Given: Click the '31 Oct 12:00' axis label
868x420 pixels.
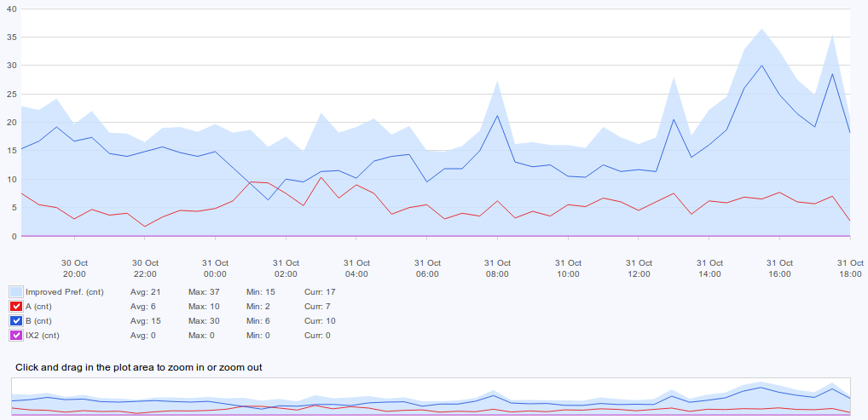Looking at the screenshot, I should (x=639, y=268).
